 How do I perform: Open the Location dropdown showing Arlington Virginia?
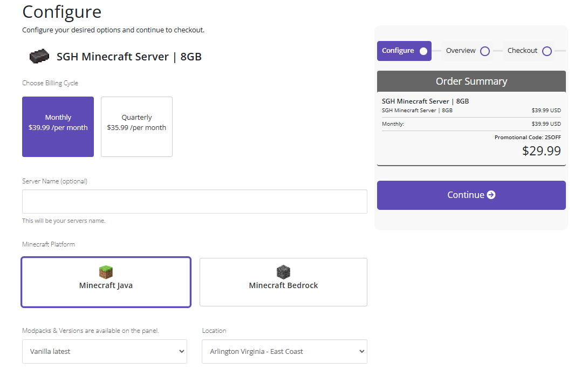click(284, 351)
